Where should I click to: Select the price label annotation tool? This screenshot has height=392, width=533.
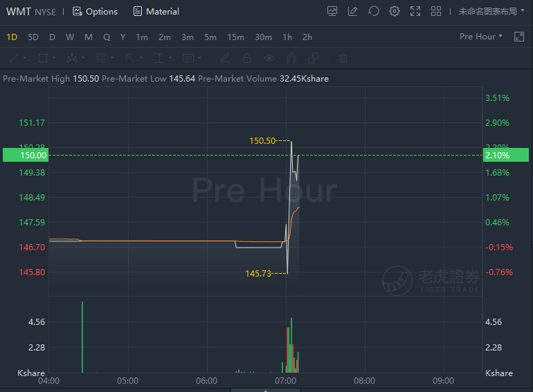point(188,58)
